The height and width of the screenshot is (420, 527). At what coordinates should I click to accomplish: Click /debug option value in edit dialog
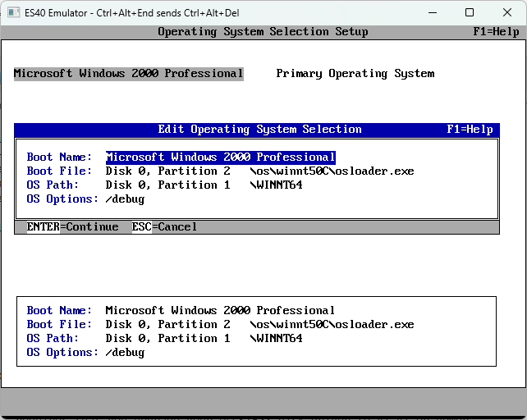125,199
